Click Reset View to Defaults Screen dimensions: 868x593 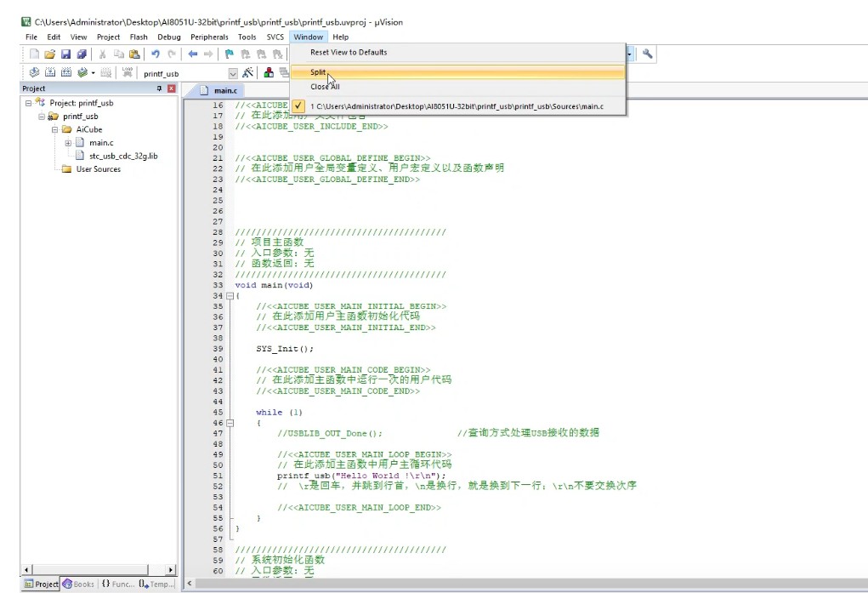[x=349, y=53]
